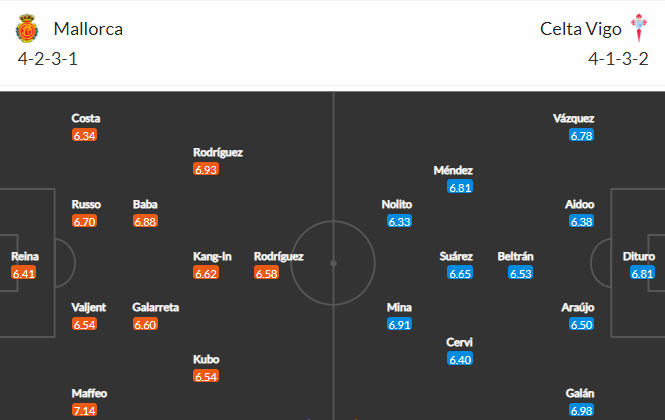This screenshot has height=420, width=665.
Task: Click player Vázquez's name
Action: click(573, 118)
